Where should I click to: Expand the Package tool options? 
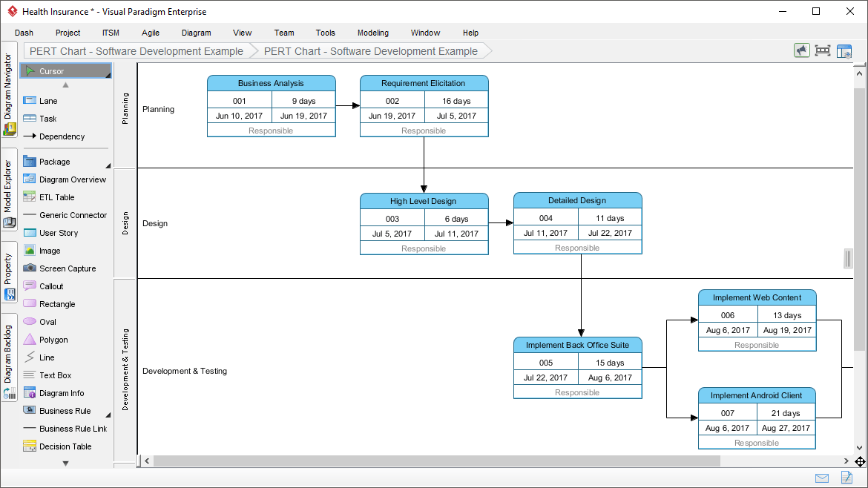(x=109, y=165)
